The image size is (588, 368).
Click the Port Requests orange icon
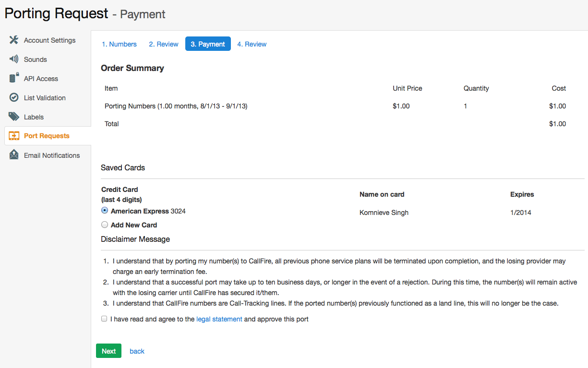click(x=14, y=136)
